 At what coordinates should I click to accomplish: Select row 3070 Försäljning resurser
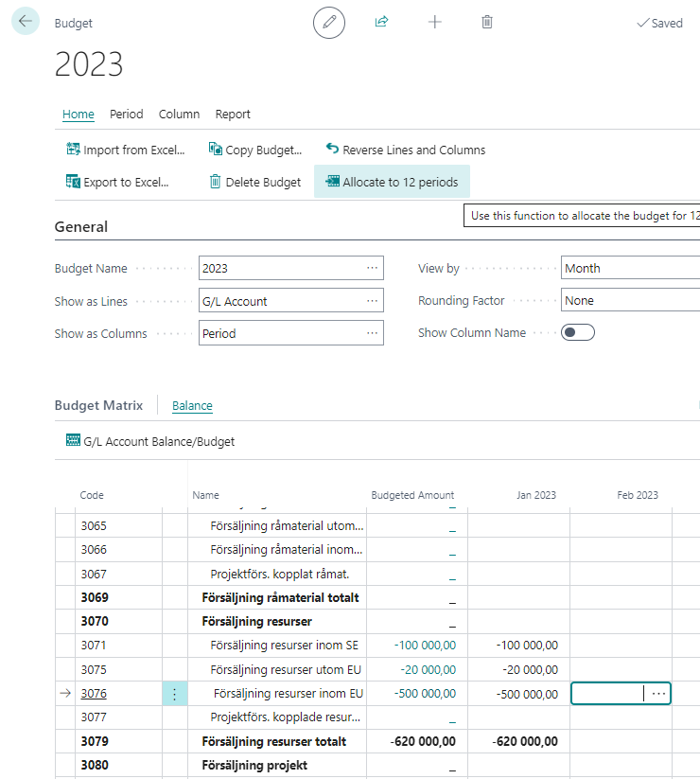point(256,622)
